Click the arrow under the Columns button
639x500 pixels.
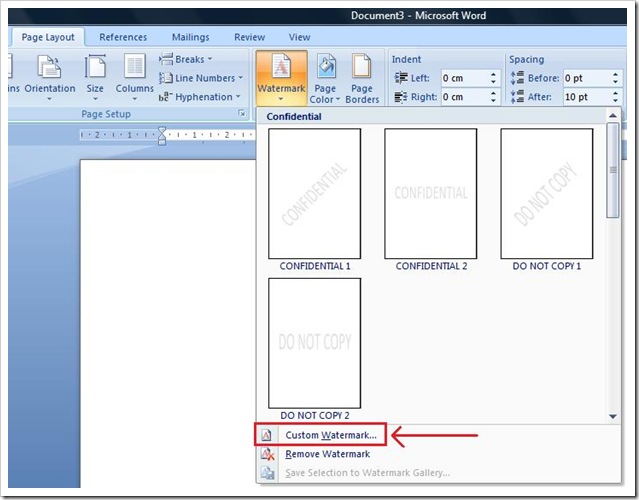coord(134,99)
